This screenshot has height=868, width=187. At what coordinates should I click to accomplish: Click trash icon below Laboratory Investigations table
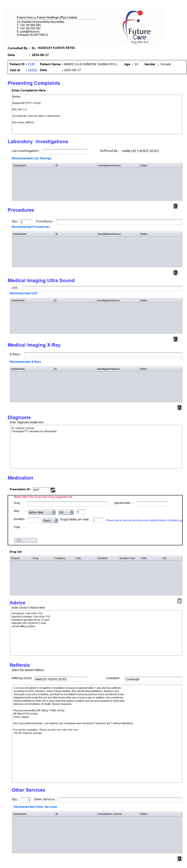[x=175, y=206]
